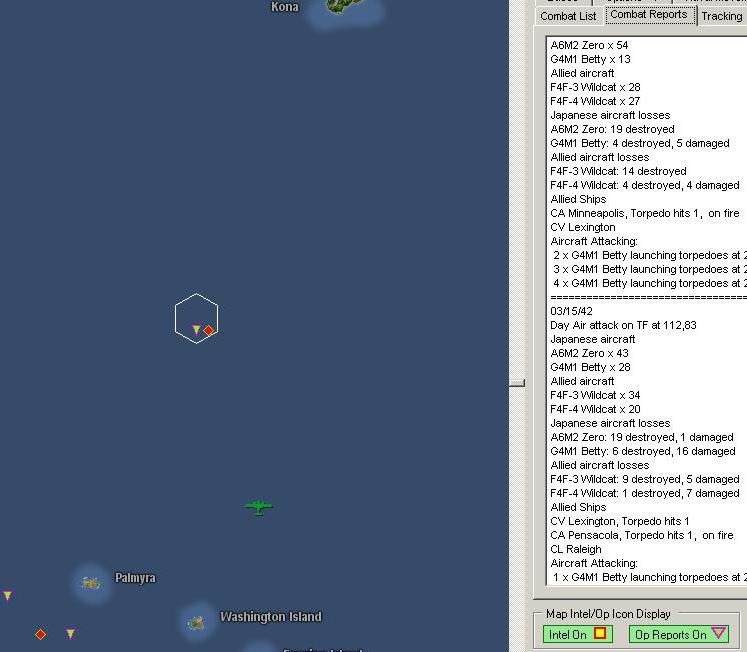The height and width of the screenshot is (652, 747).
Task: Open the Combat List tab
Action: pos(568,16)
